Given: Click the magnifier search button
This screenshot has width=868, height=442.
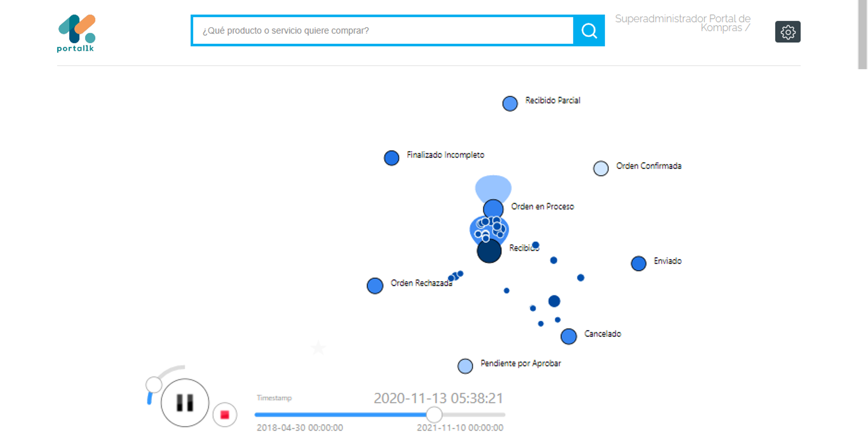Looking at the screenshot, I should 589,31.
